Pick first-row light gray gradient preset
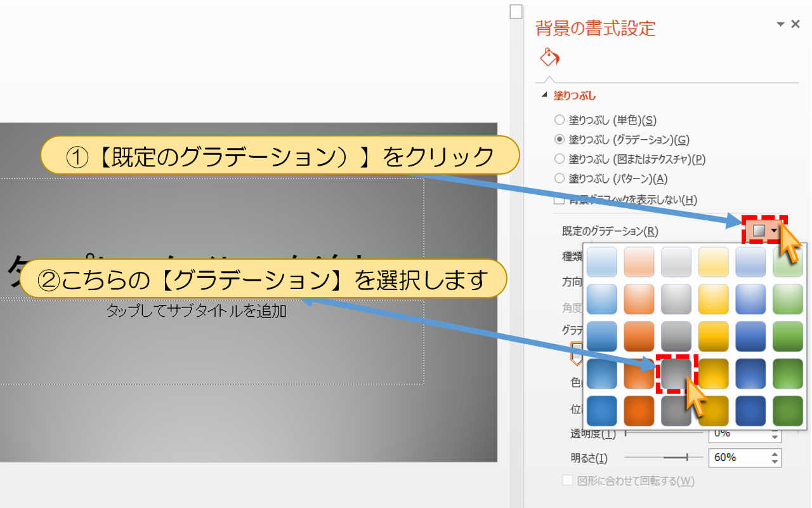The height and width of the screenshot is (508, 812). [x=676, y=262]
